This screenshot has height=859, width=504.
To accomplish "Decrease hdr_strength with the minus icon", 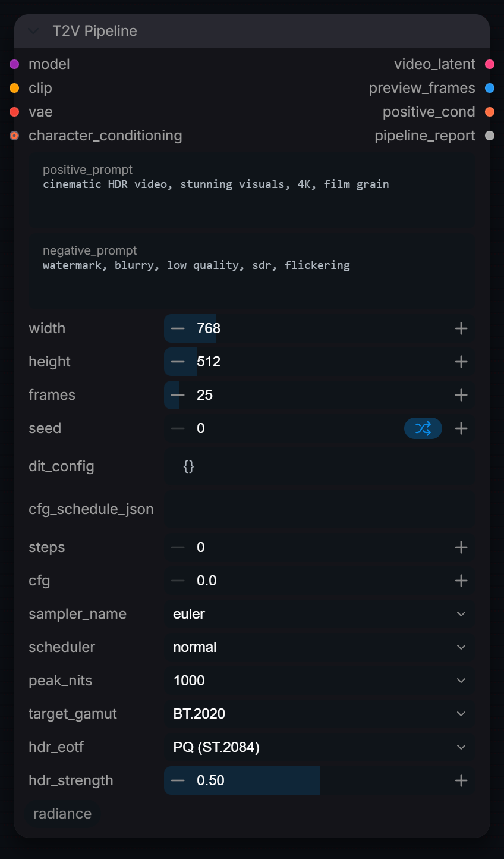I will [178, 780].
